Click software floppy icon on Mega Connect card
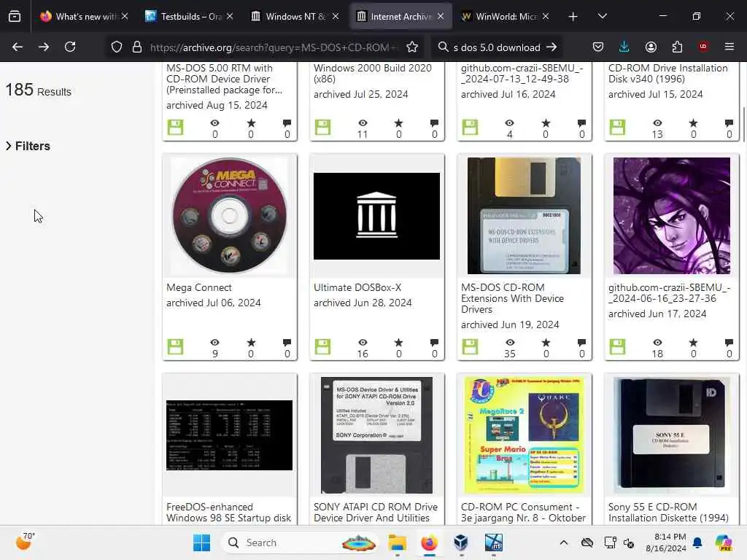The width and height of the screenshot is (747, 560). 175,346
